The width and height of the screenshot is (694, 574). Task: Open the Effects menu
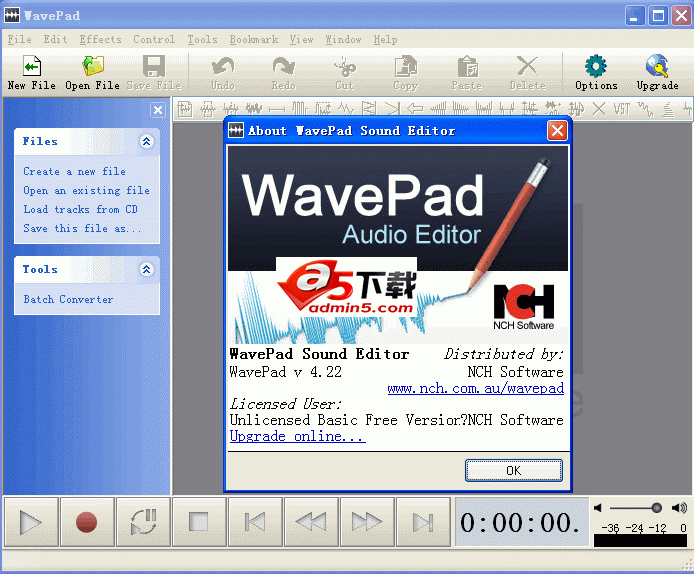pos(100,39)
